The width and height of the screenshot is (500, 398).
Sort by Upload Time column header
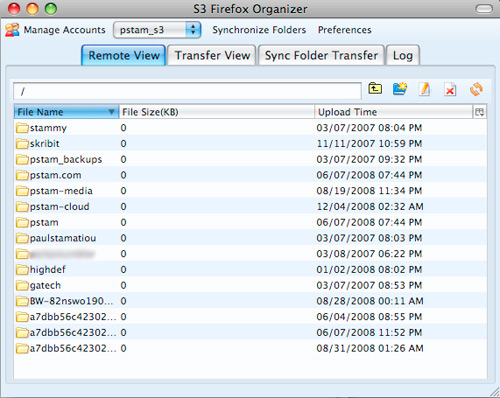pyautogui.click(x=394, y=112)
